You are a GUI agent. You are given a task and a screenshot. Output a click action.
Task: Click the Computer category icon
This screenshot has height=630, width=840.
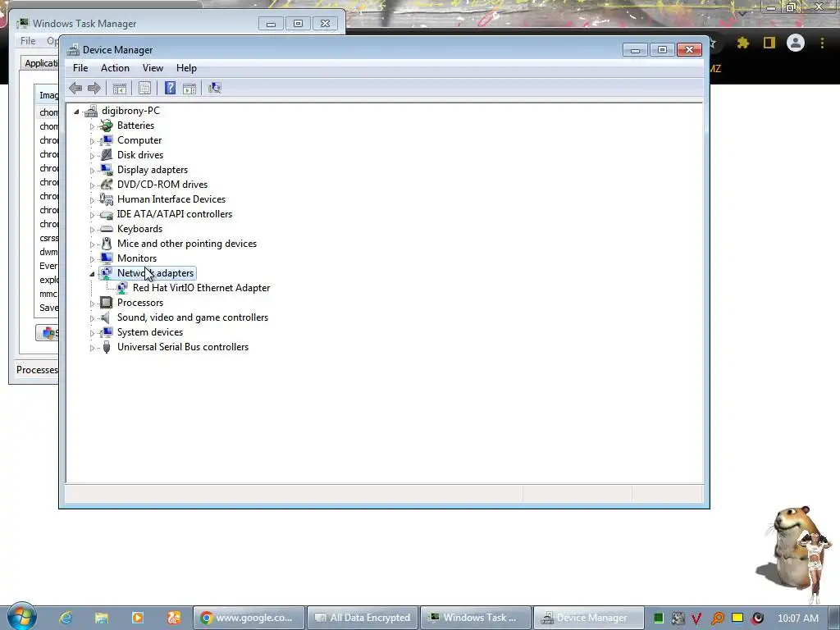107,140
